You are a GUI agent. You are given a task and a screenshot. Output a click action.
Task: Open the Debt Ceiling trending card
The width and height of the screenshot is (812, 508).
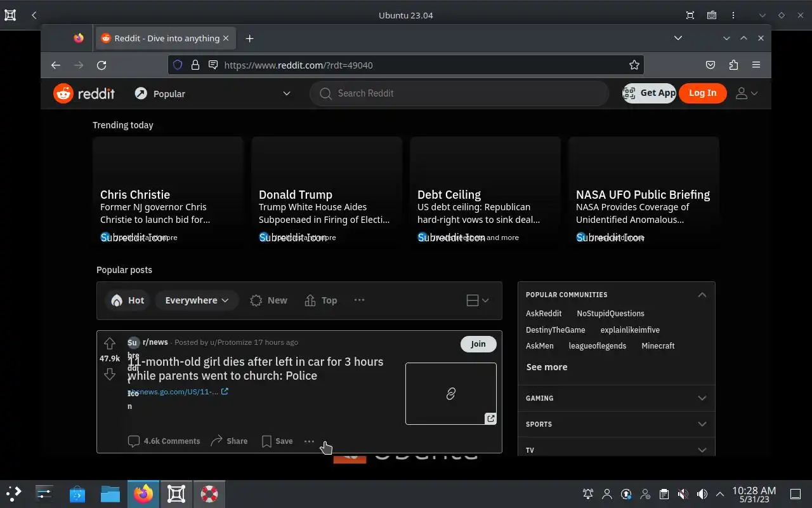click(x=485, y=193)
